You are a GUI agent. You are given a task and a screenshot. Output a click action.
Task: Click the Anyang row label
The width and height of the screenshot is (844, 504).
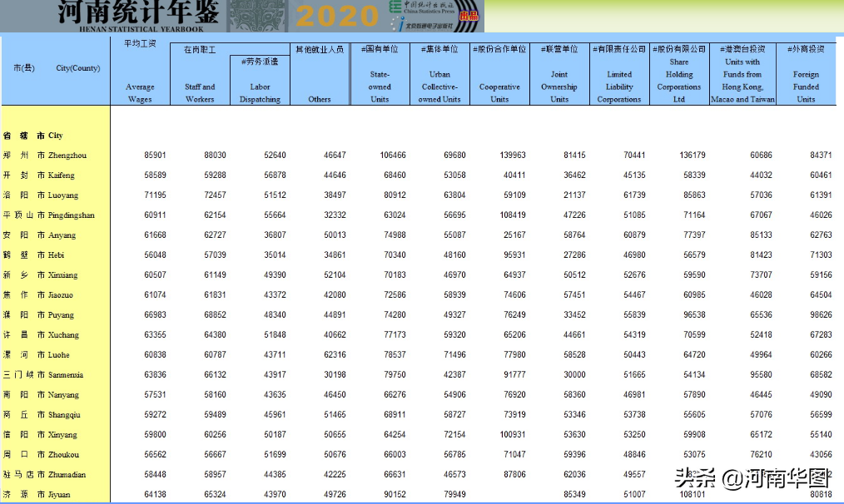pos(39,235)
